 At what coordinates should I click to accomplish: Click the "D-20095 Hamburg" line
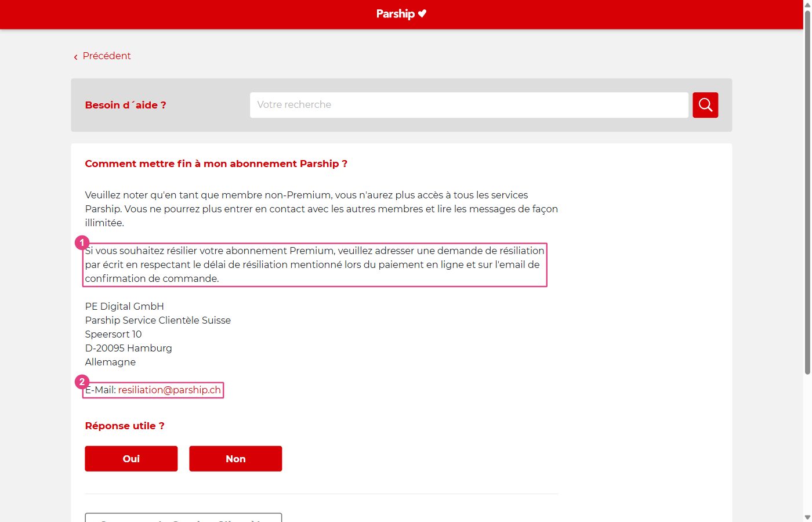pos(128,348)
